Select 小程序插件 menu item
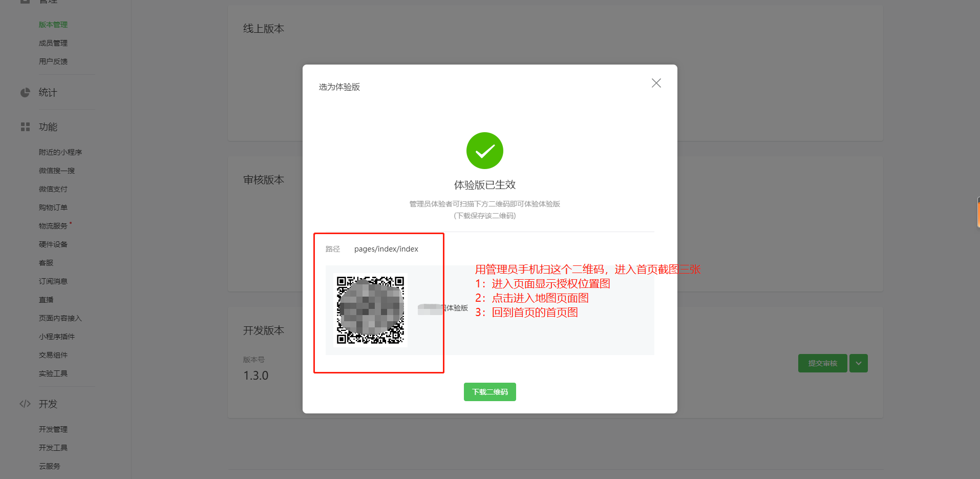The height and width of the screenshot is (479, 980). (57, 337)
